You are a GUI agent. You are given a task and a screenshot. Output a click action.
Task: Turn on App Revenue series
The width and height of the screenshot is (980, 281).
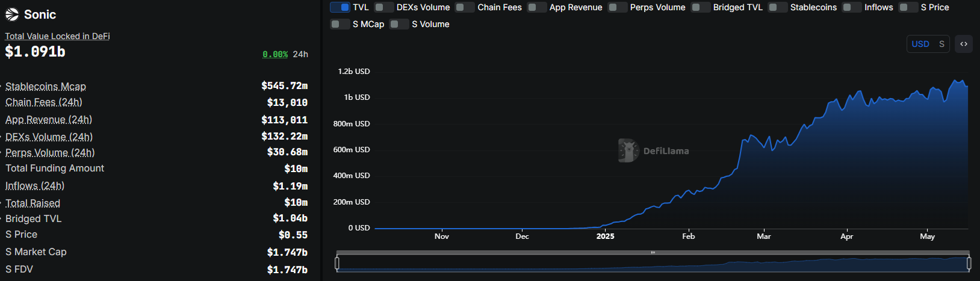pos(537,7)
